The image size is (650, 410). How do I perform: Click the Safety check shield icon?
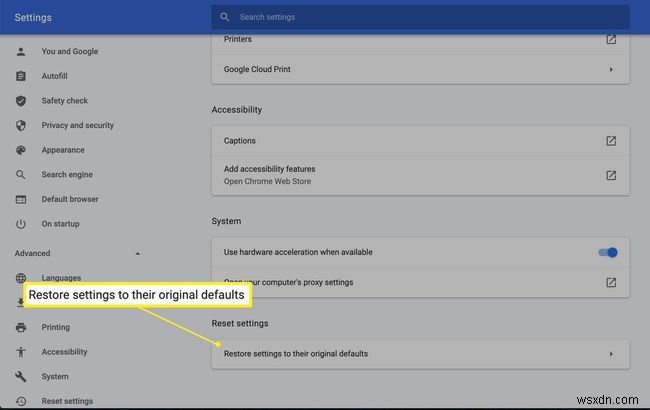click(x=21, y=101)
